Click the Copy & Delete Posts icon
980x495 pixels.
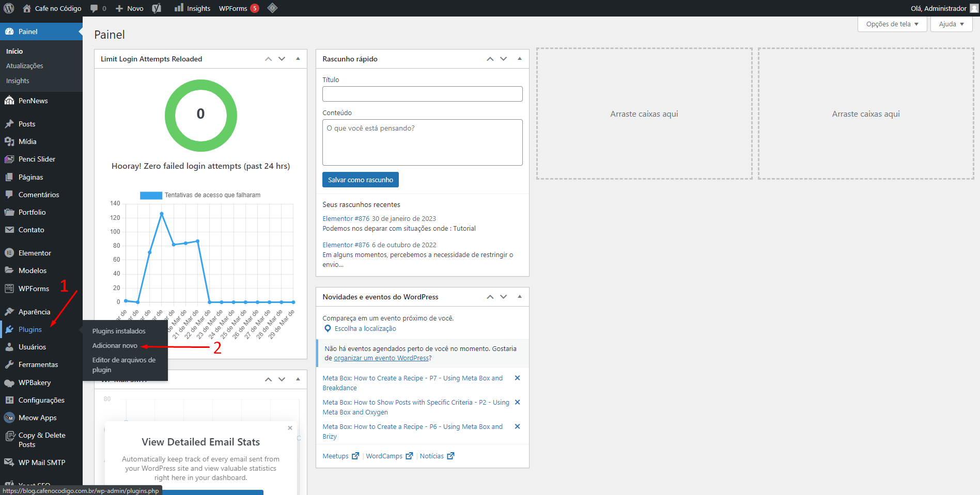coord(9,436)
